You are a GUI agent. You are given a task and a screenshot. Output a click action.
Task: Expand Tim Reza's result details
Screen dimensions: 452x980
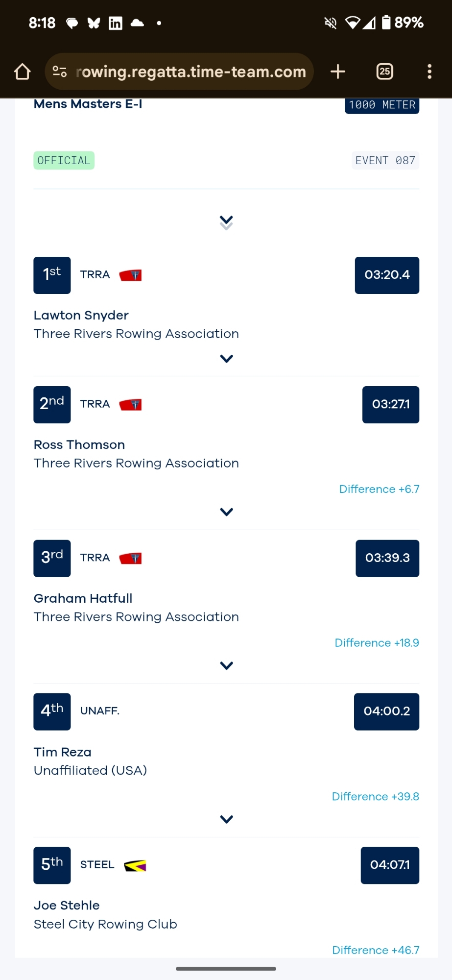pos(226,819)
